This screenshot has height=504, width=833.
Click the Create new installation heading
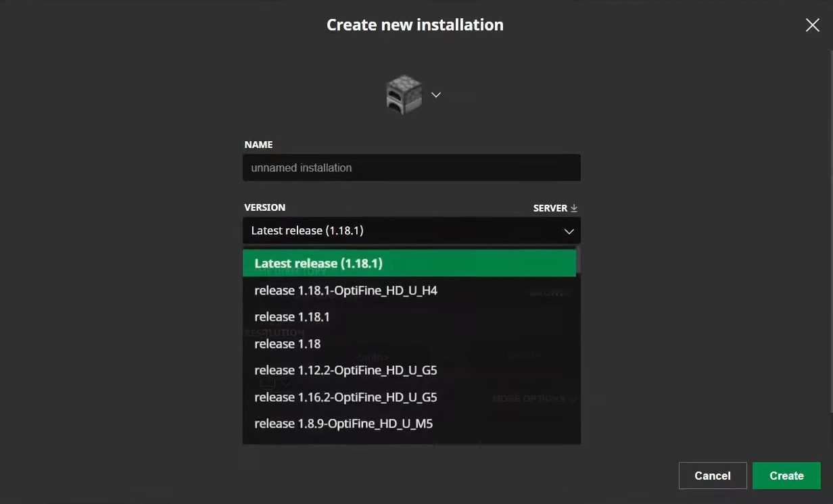pos(415,25)
